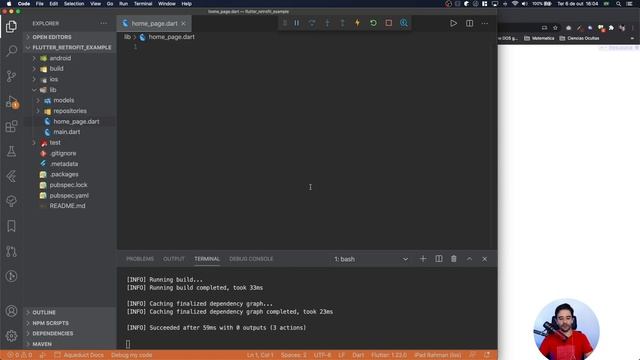Split the editor right
Screen dimensions: 640x360
[469, 24]
